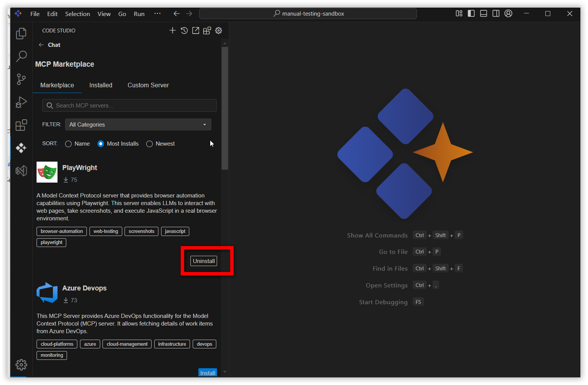This screenshot has height=385, width=588.
Task: Click the infrastructure tag
Action: [x=172, y=344]
